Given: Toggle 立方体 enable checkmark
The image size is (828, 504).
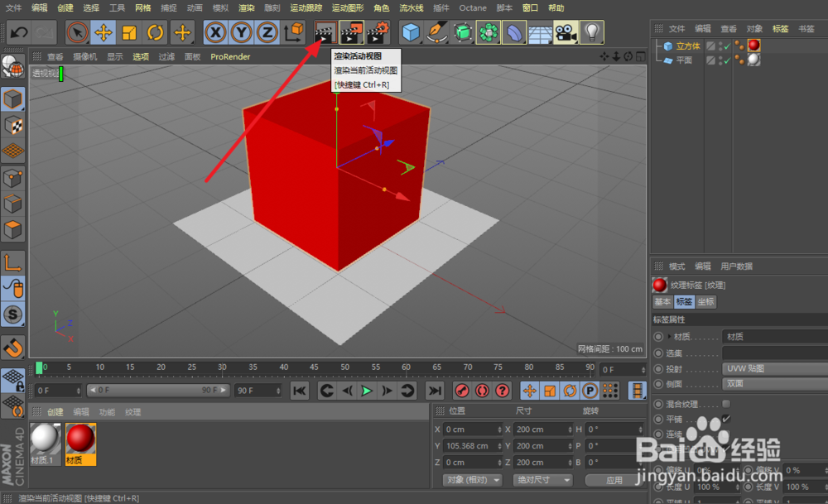Looking at the screenshot, I should point(728,46).
